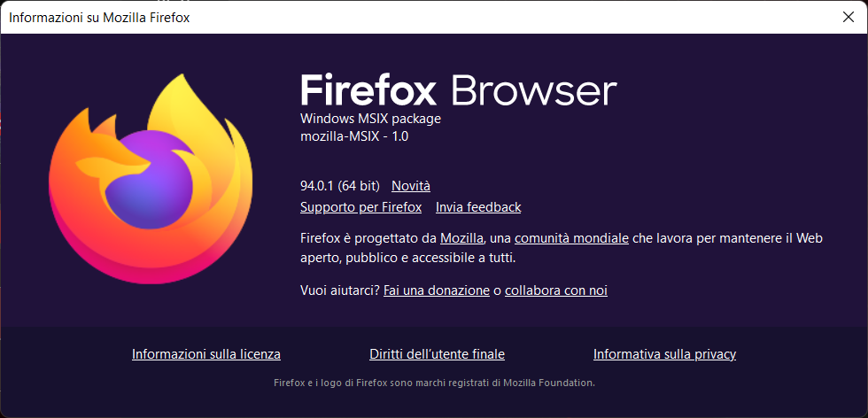
Task: Open Diritti dell'utente finale link
Action: pos(437,354)
